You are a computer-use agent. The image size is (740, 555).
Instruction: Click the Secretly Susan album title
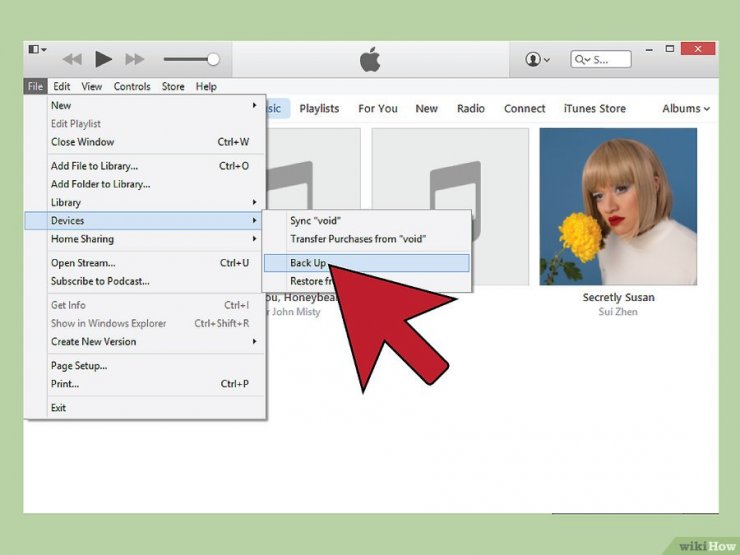[x=618, y=297]
